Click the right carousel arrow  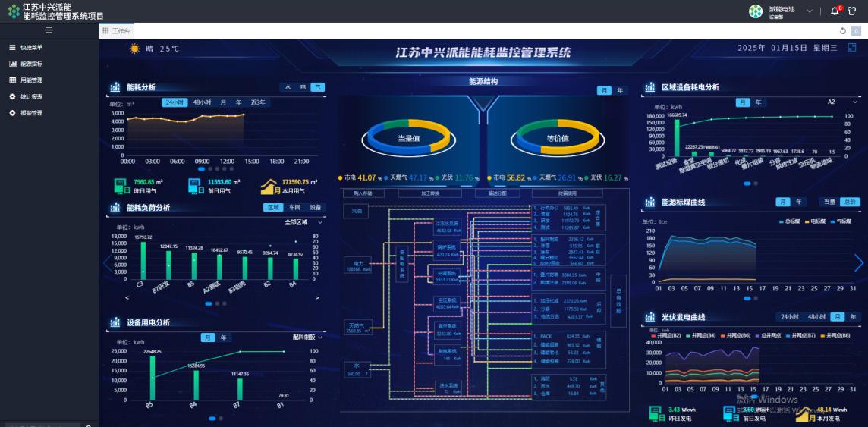coord(859,262)
